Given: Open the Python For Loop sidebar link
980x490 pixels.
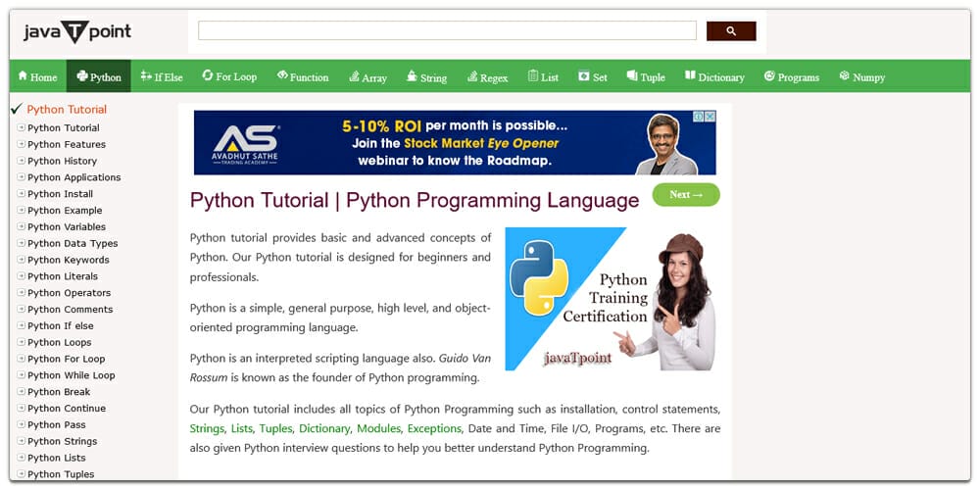Looking at the screenshot, I should coord(67,359).
